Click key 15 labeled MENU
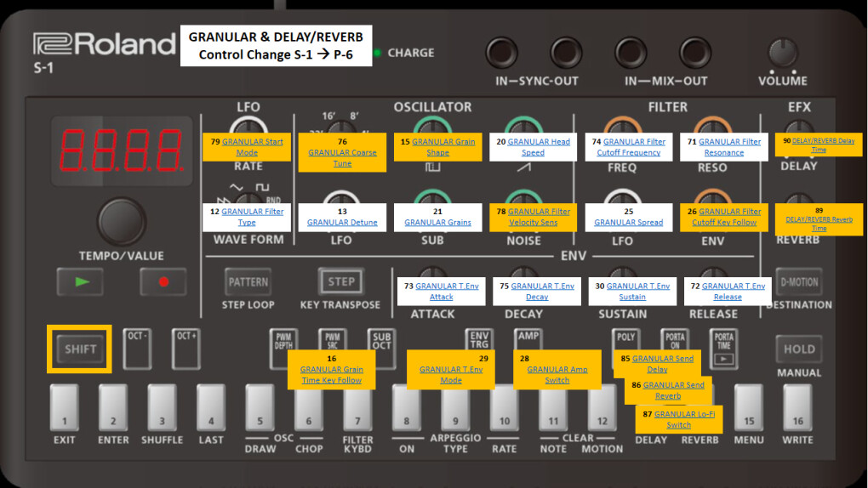The image size is (868, 488). tap(749, 407)
